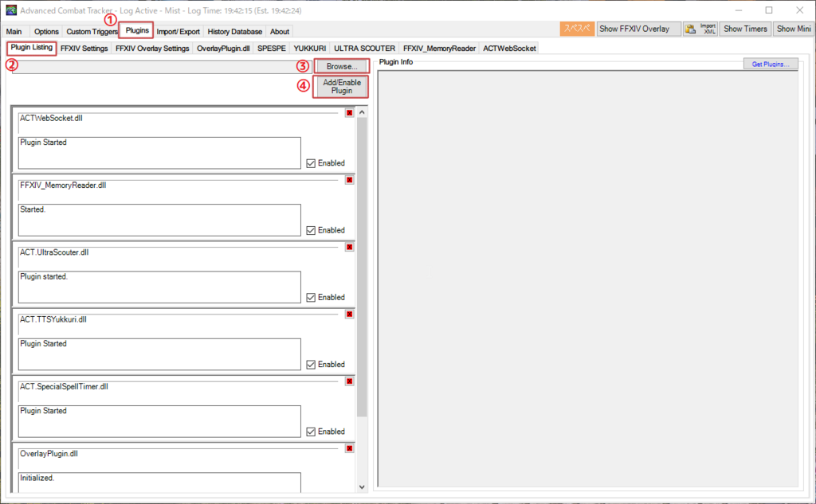Open the YUKKURI plugin tab
This screenshot has height=504, width=816.
(x=310, y=49)
